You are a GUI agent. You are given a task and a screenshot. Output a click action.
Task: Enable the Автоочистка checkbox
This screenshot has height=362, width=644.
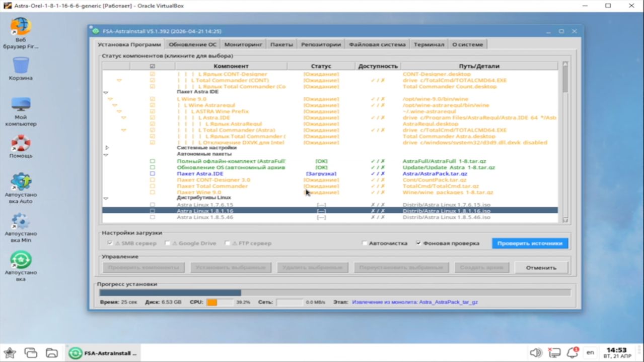[365, 243]
